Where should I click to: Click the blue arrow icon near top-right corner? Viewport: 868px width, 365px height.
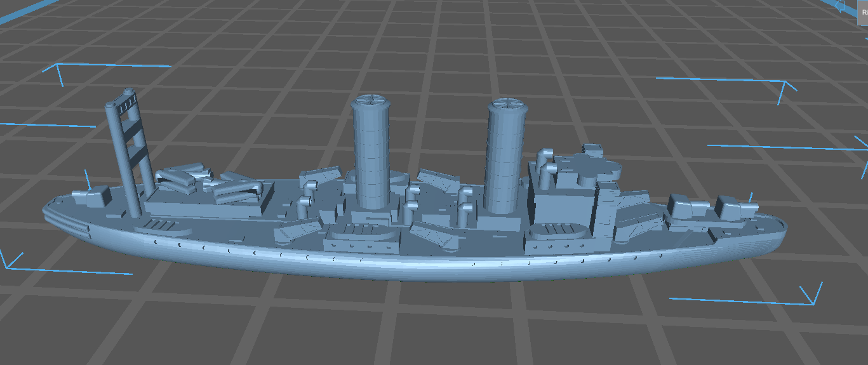(839, 6)
